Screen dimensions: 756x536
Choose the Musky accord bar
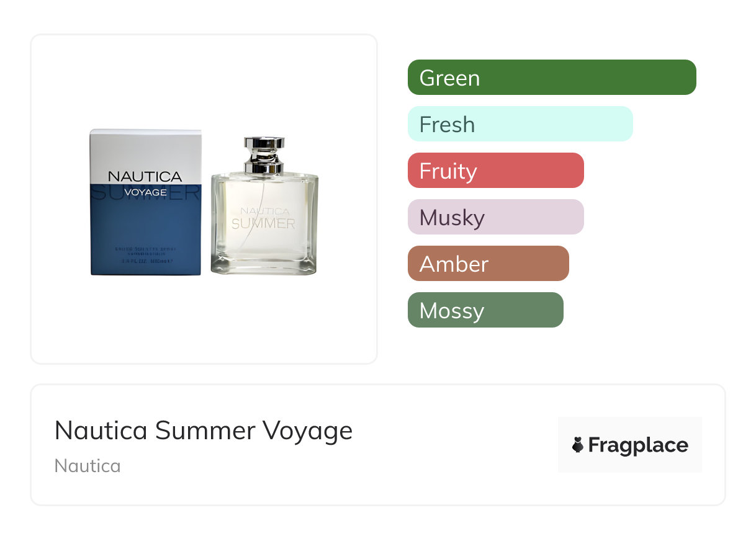pos(495,217)
